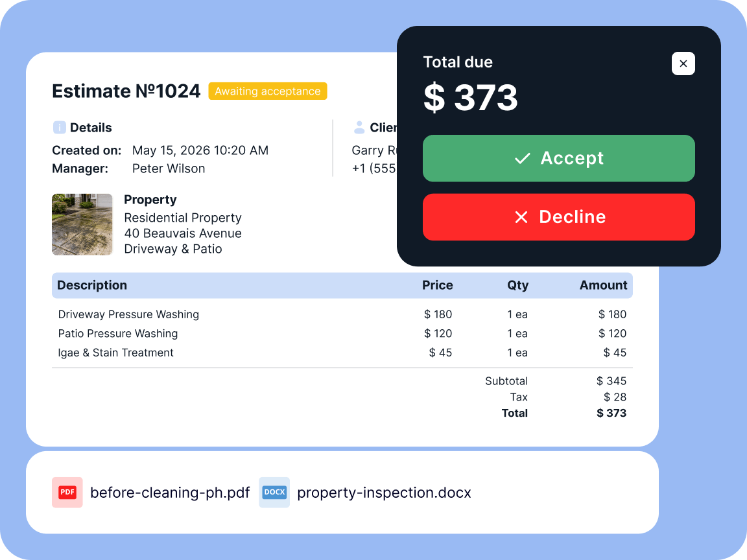Close the Total due popup
This screenshot has height=560, width=747.
tap(683, 64)
